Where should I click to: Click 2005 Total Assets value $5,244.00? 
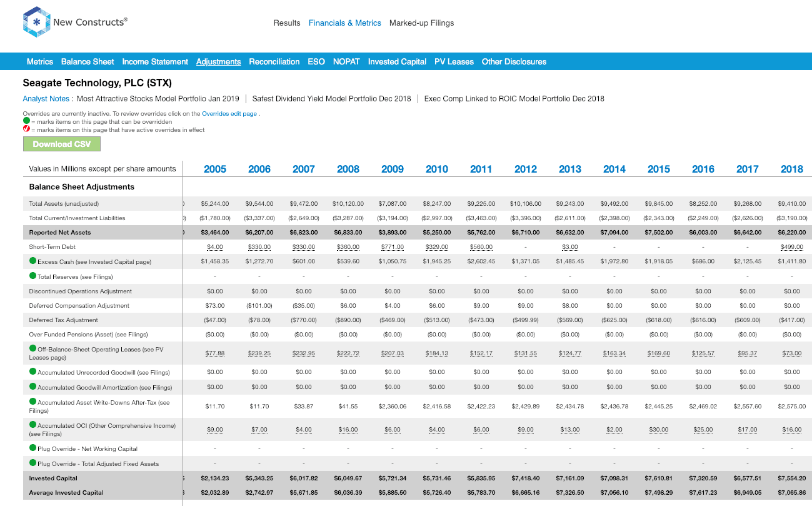pyautogui.click(x=215, y=204)
